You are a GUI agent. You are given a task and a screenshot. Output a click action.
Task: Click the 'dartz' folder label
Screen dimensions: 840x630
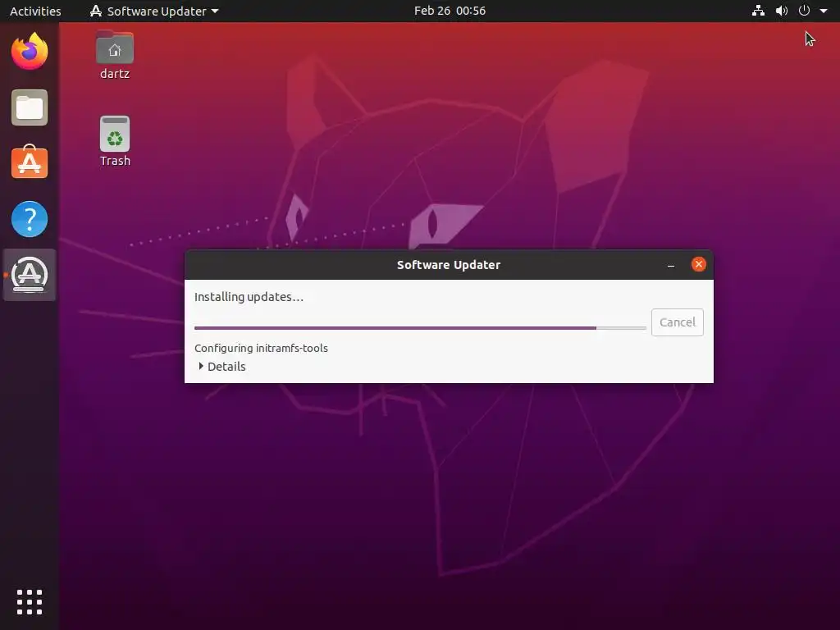point(115,73)
